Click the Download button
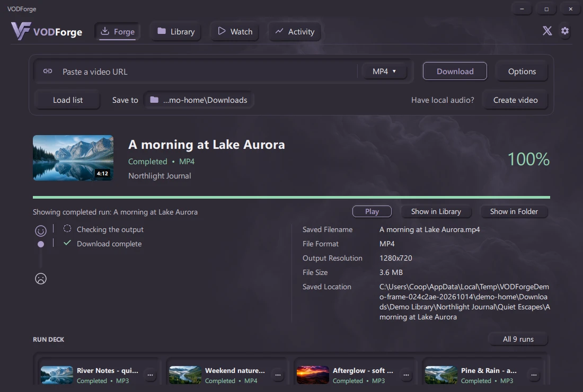Viewport: 583px width, 392px height. coord(455,71)
